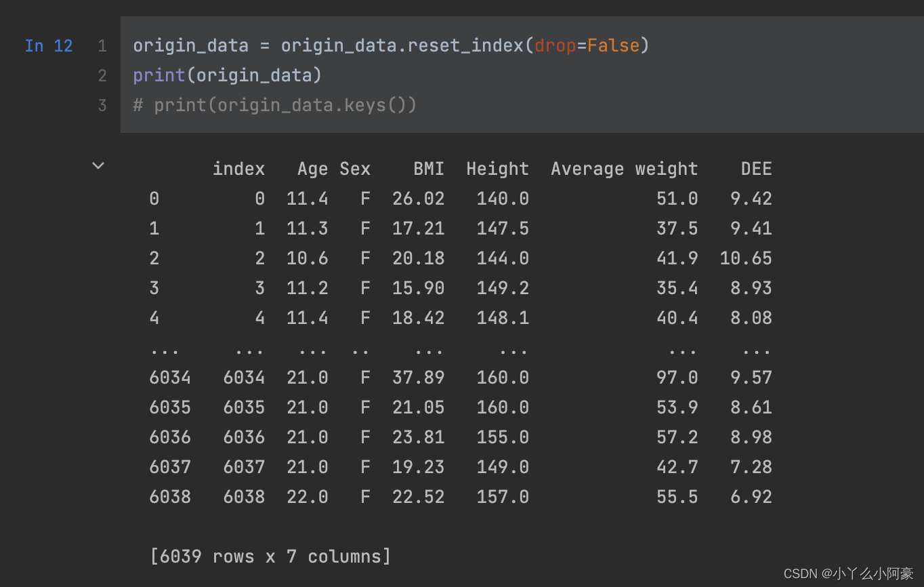
Task: Click the index column header
Action: pyautogui.click(x=238, y=169)
